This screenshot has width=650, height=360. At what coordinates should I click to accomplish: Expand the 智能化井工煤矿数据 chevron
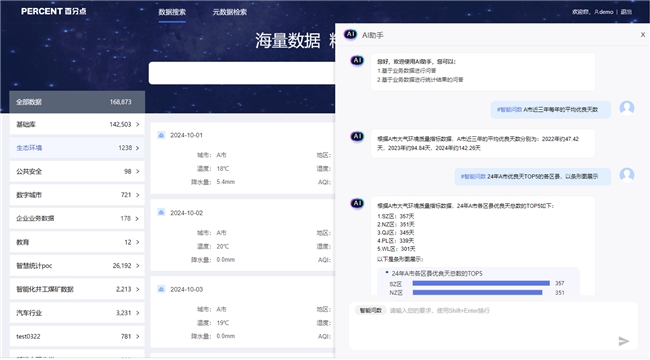coord(138,289)
